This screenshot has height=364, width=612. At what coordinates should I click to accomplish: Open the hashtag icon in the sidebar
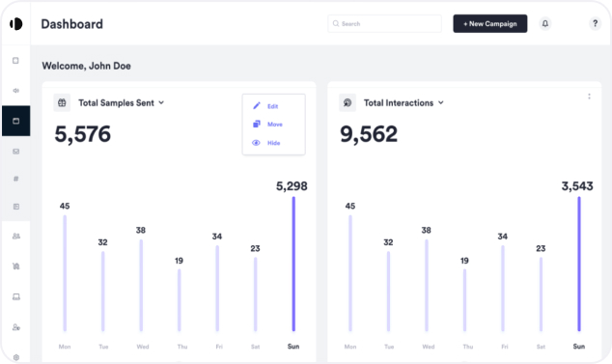[x=16, y=179]
